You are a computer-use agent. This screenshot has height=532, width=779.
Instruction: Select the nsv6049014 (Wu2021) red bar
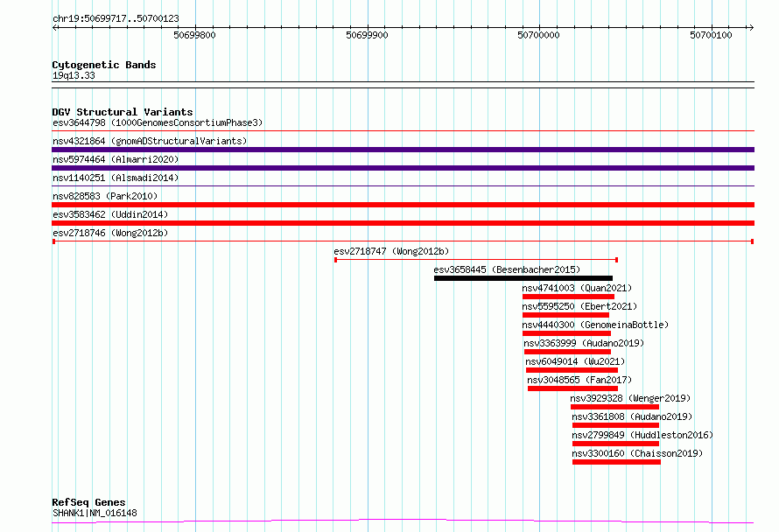(x=572, y=370)
